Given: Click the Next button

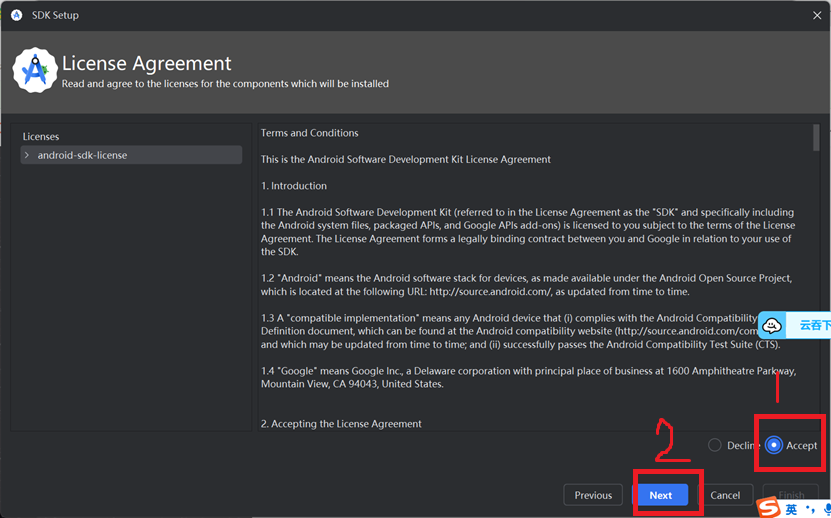Looking at the screenshot, I should (660, 495).
